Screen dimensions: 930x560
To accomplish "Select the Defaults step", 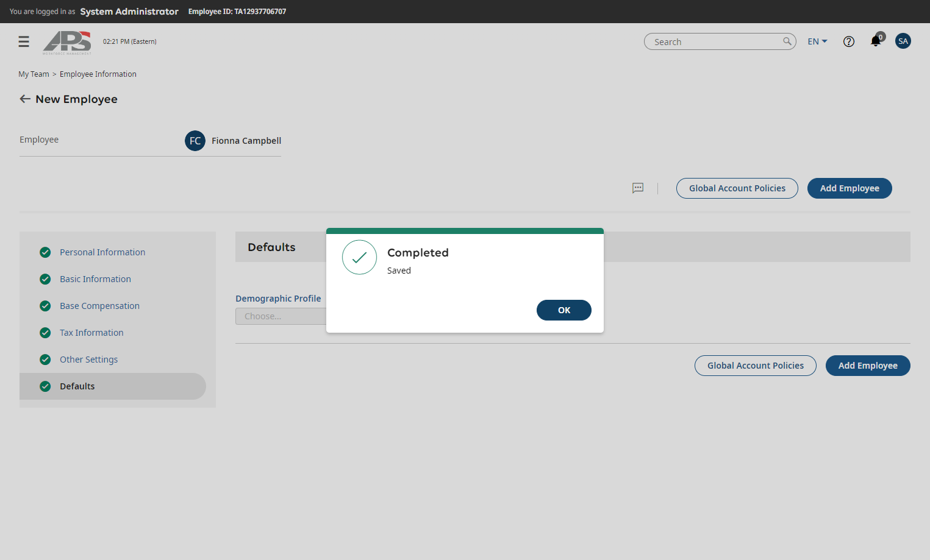I will click(x=113, y=386).
